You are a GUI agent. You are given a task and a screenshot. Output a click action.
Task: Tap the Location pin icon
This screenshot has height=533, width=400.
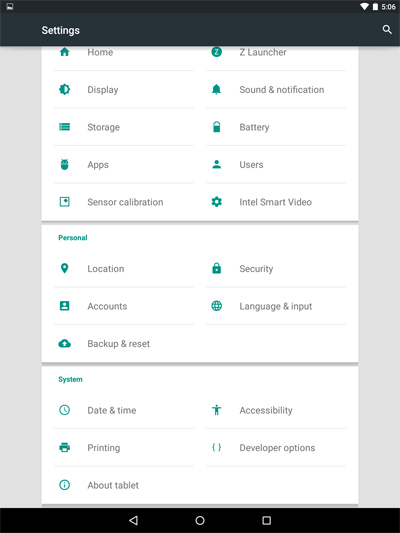coord(65,269)
